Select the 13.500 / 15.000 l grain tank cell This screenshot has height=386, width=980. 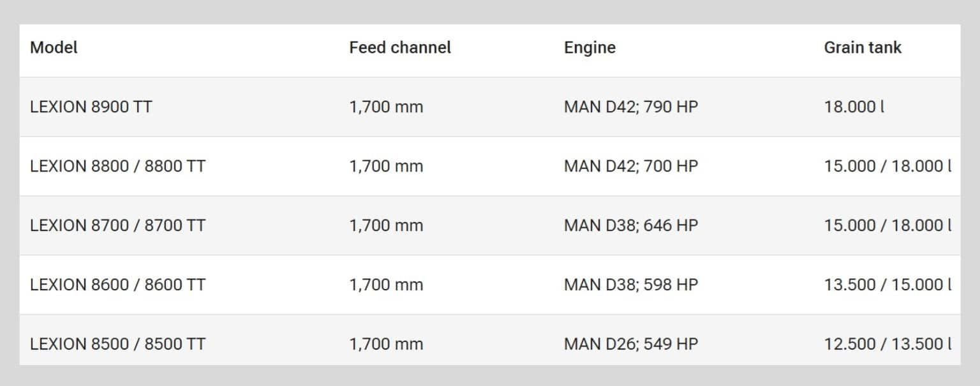tap(887, 285)
